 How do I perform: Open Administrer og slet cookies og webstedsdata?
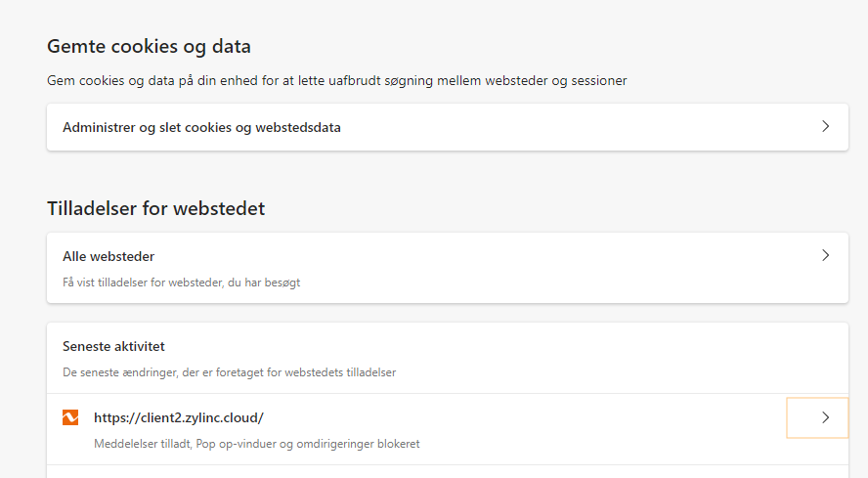(x=448, y=127)
